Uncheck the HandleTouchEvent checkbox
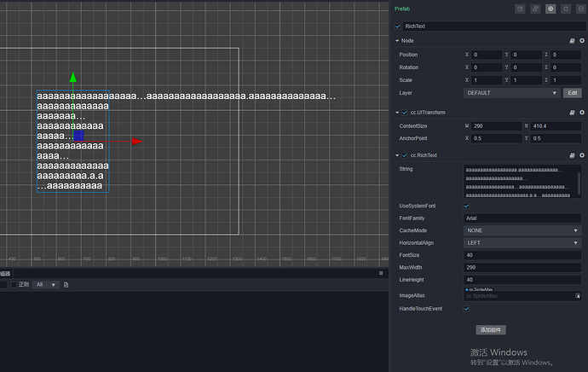The width and height of the screenshot is (588, 372). 466,309
